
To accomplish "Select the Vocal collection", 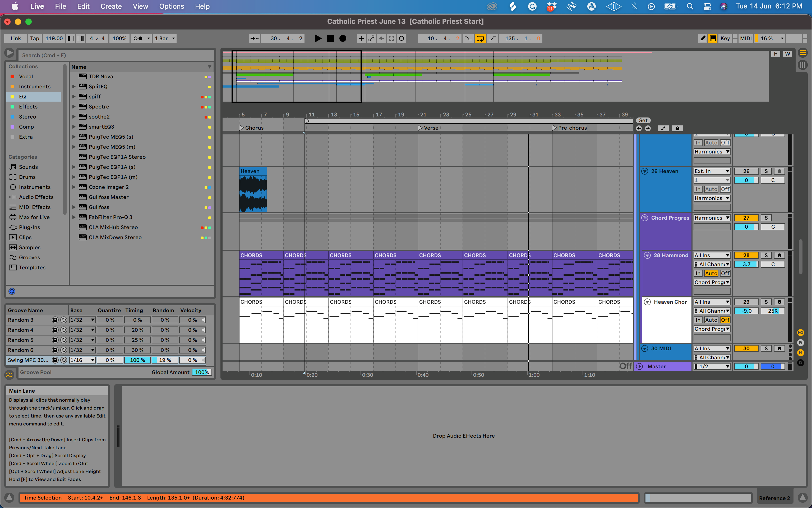I will coord(26,77).
